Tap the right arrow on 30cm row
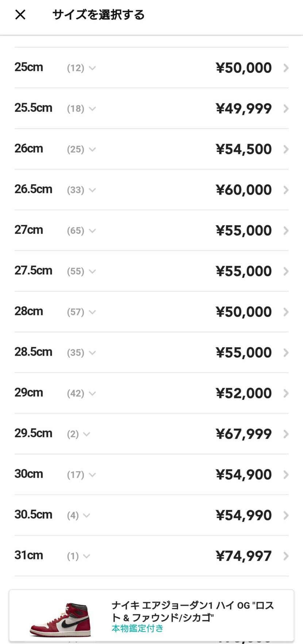 [x=286, y=475]
